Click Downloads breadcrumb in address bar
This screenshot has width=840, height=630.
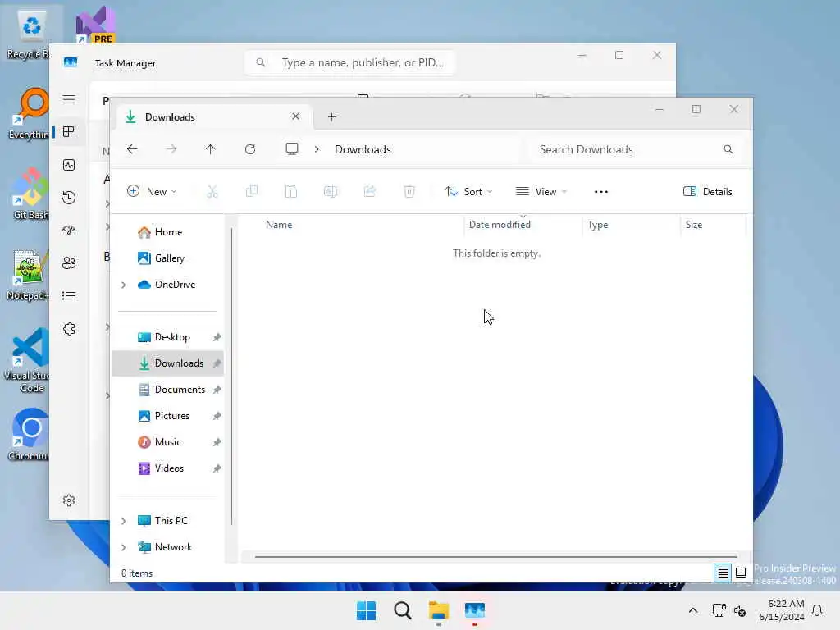tap(363, 149)
